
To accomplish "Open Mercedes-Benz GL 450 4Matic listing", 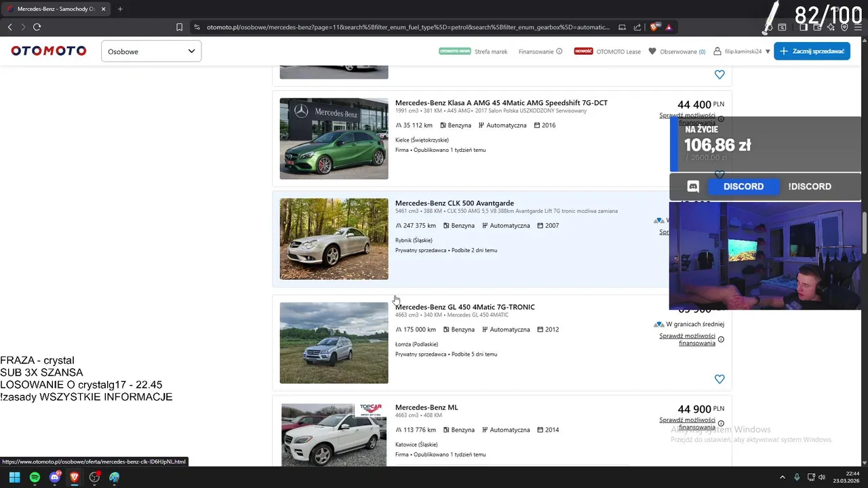I will tap(465, 307).
